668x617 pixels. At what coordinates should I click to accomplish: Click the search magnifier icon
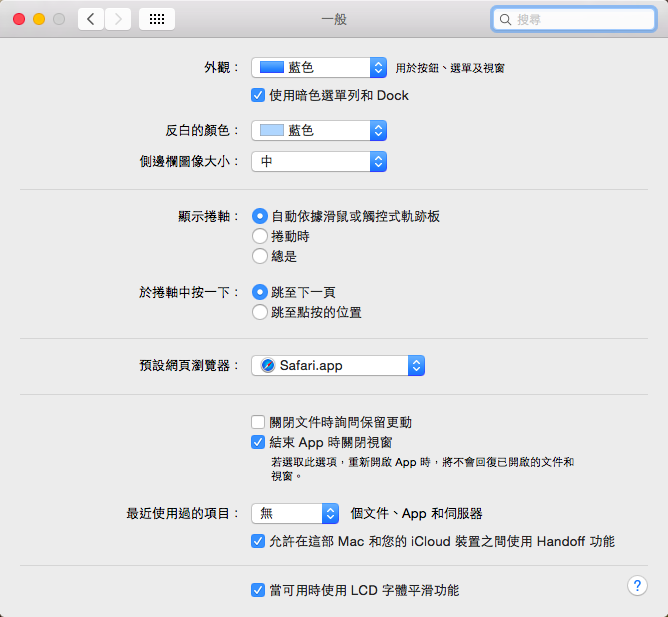[505, 20]
